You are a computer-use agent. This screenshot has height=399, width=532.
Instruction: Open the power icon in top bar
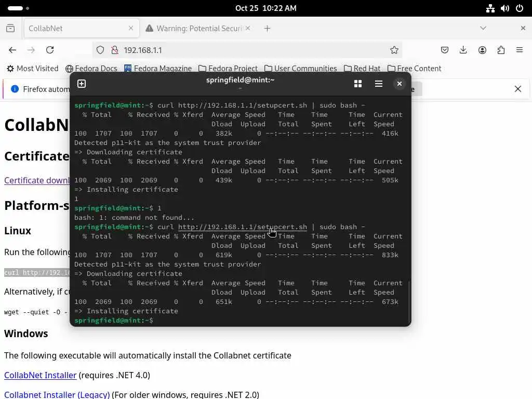pos(520,8)
